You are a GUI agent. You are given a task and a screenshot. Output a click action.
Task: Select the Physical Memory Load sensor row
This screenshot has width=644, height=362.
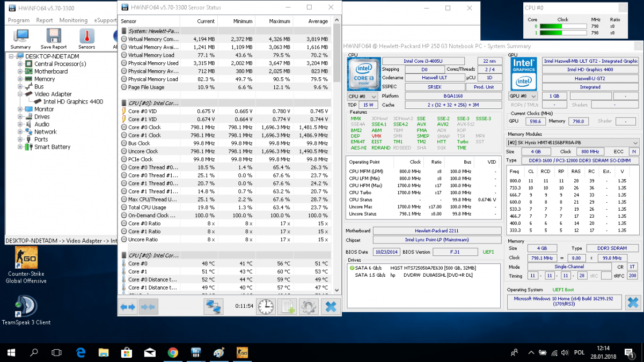click(x=225, y=79)
